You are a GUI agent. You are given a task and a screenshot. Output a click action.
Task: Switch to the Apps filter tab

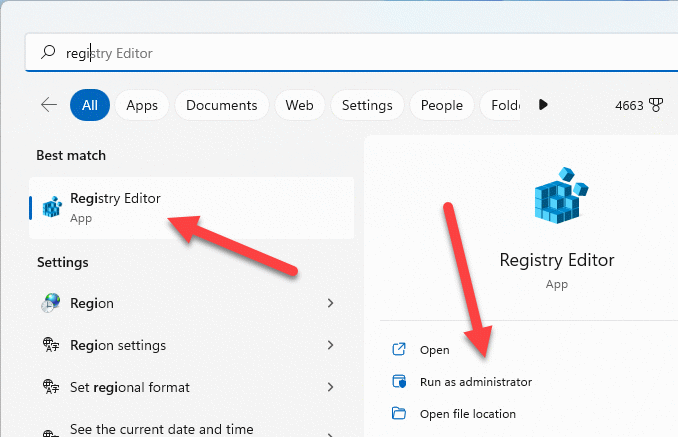[x=142, y=105]
